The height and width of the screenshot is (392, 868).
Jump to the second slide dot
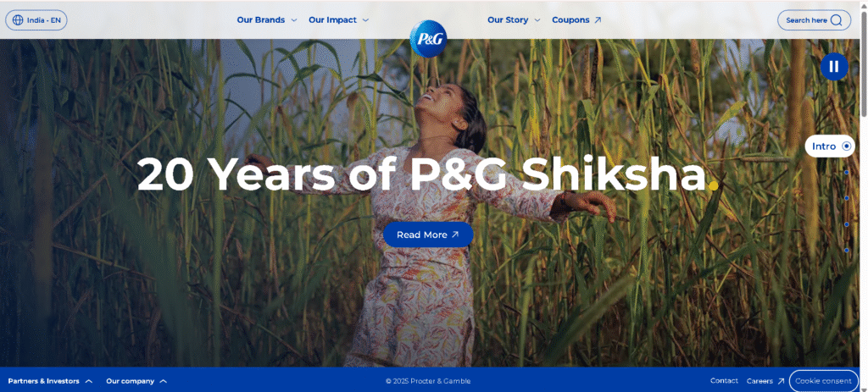(x=847, y=173)
